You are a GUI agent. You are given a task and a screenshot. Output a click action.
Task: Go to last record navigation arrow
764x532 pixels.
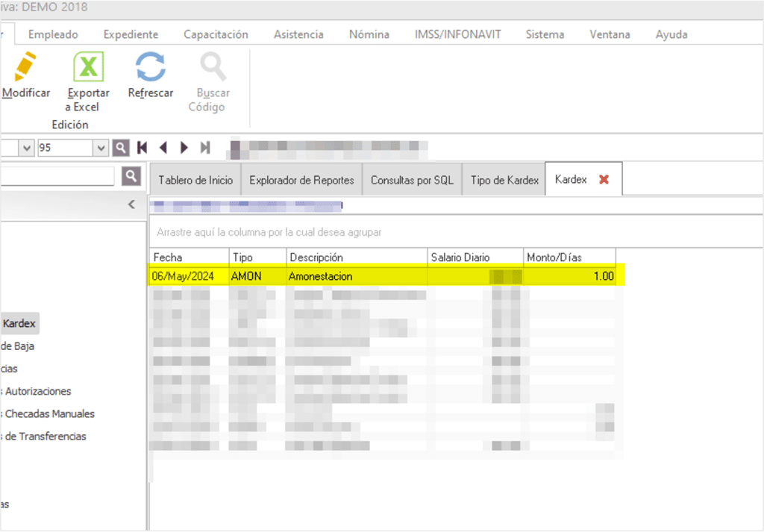205,148
